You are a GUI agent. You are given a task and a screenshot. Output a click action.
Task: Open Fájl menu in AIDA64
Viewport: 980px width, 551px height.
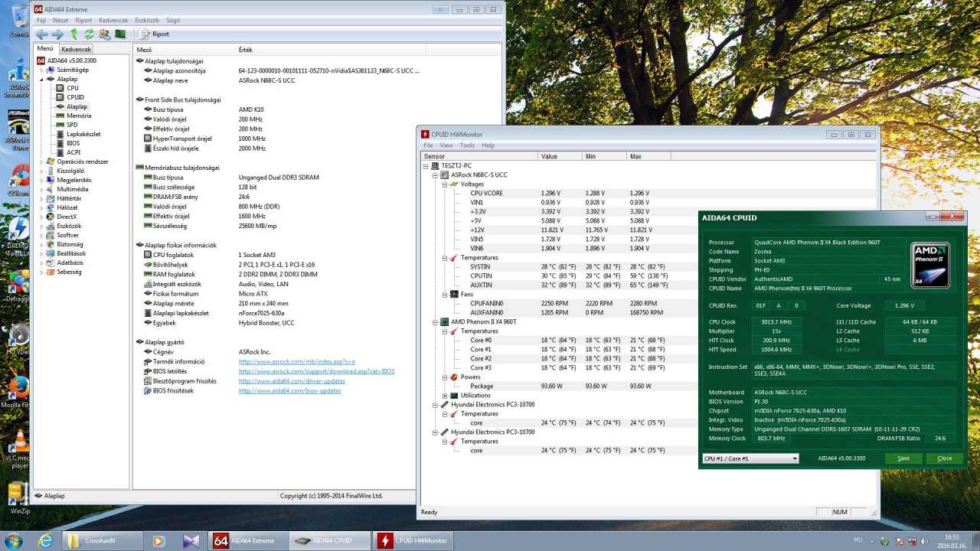pyautogui.click(x=41, y=21)
